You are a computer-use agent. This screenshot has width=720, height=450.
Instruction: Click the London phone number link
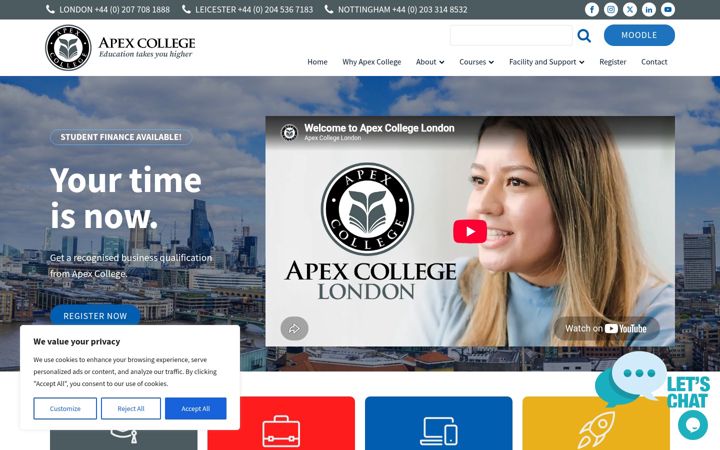114,9
